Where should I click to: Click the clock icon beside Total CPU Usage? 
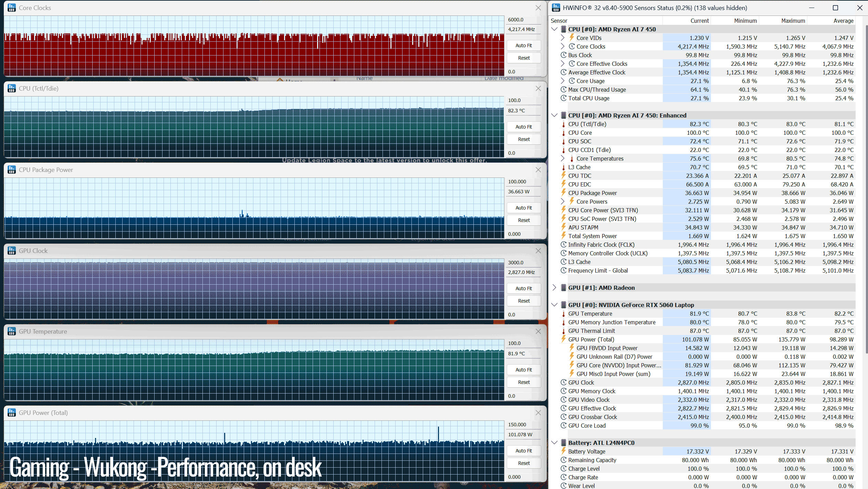click(x=564, y=98)
